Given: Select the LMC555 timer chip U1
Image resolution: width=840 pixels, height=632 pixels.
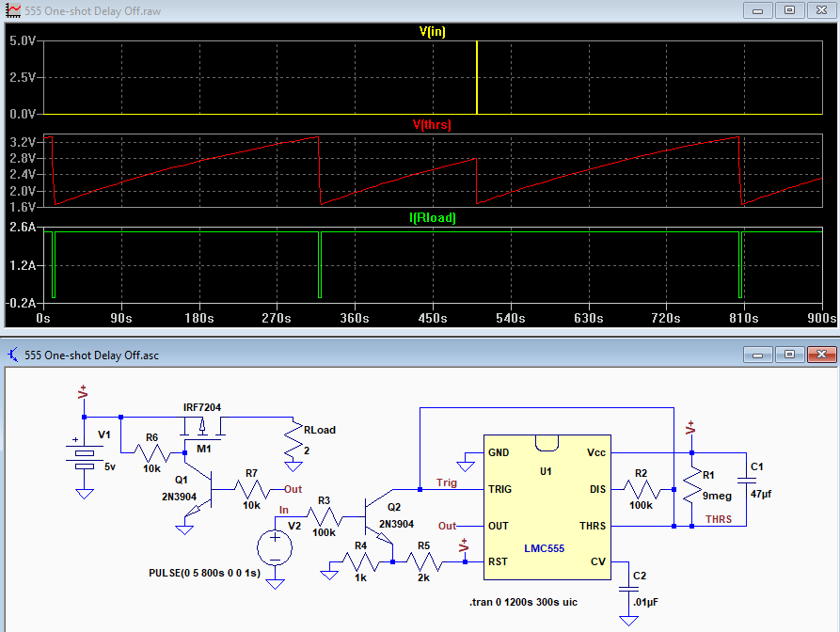Looking at the screenshot, I should coord(547,507).
